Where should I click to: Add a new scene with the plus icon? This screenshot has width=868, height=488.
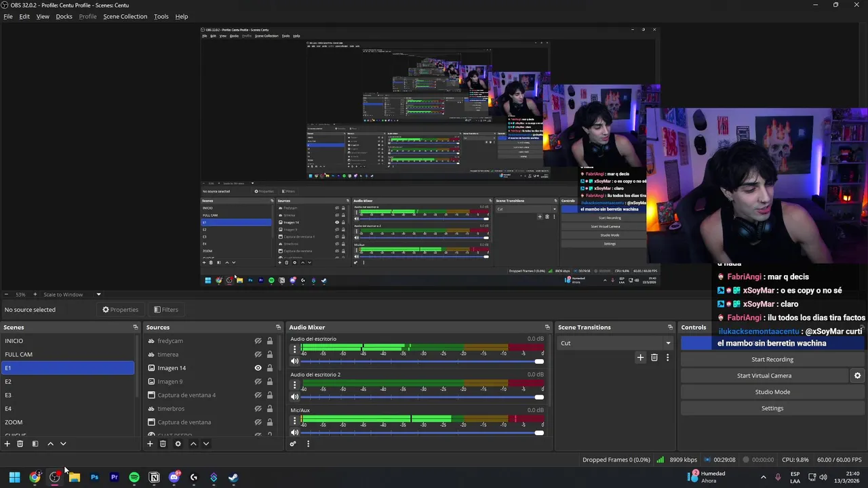click(x=7, y=444)
